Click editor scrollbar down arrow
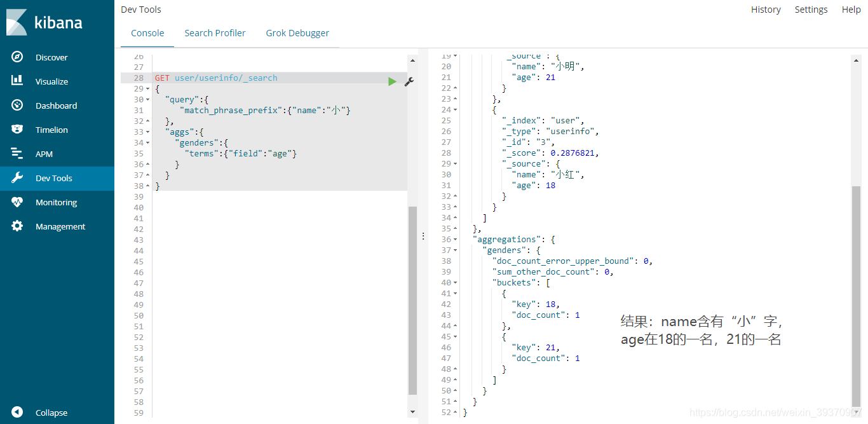This screenshot has height=424, width=868. [412, 412]
